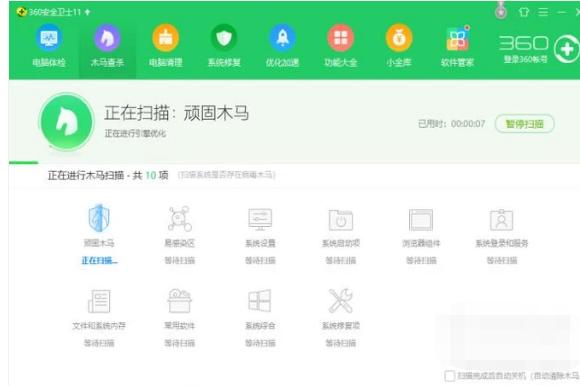580x385 pixels.
Task: Click the 等待扫描 status under 系统设置
Action: (260, 261)
